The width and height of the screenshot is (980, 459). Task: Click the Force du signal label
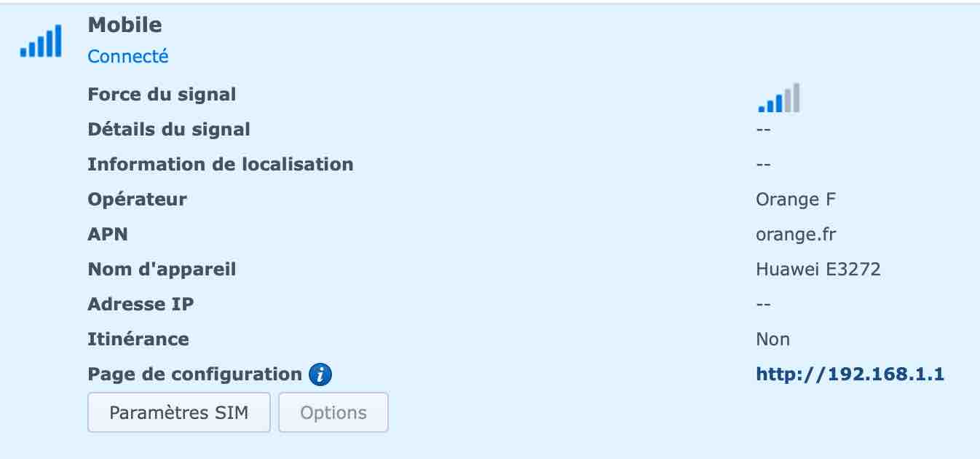coord(162,95)
